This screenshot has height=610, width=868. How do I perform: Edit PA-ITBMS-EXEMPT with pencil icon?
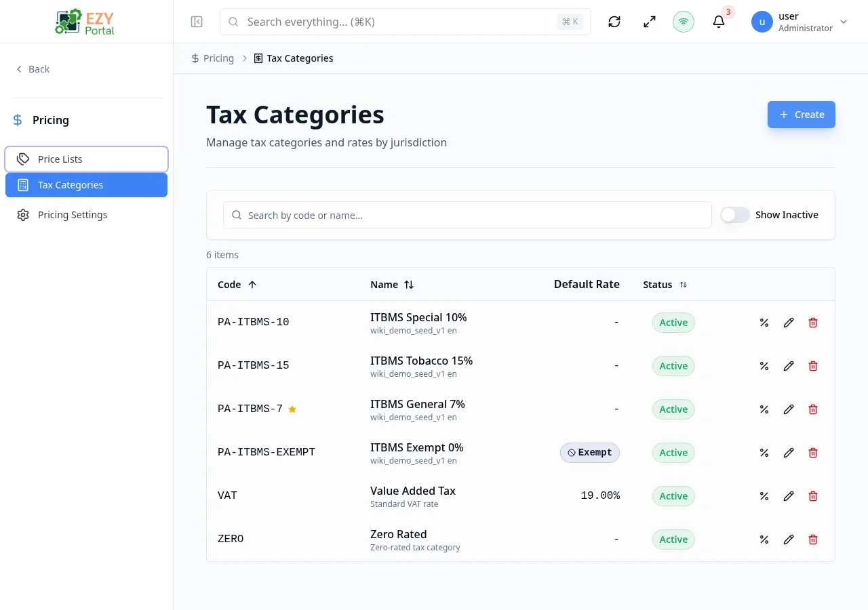(789, 453)
